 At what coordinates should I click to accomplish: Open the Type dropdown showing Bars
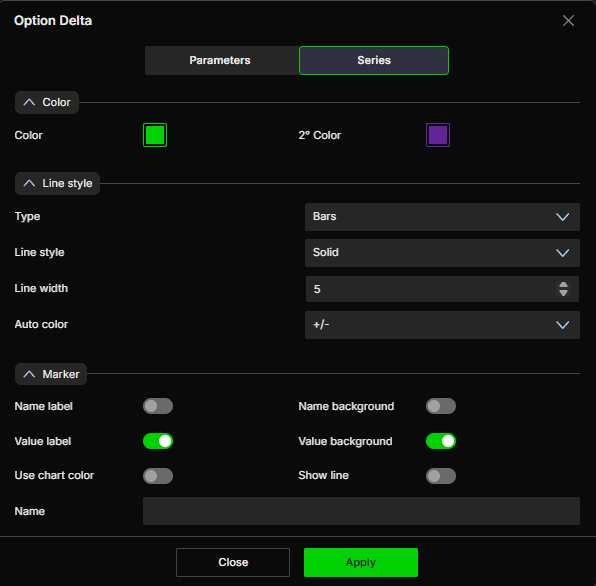pos(442,217)
